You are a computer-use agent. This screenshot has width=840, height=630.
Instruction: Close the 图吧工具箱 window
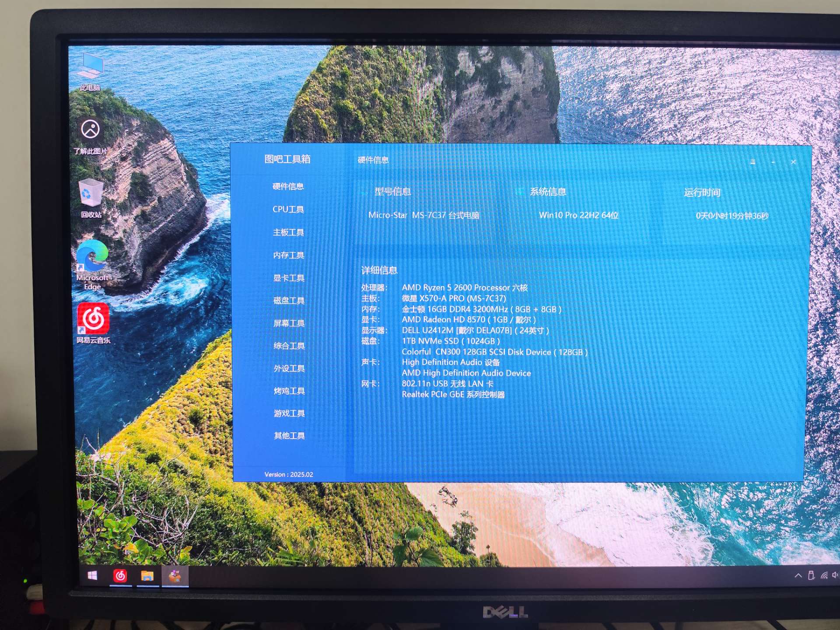coord(793,162)
